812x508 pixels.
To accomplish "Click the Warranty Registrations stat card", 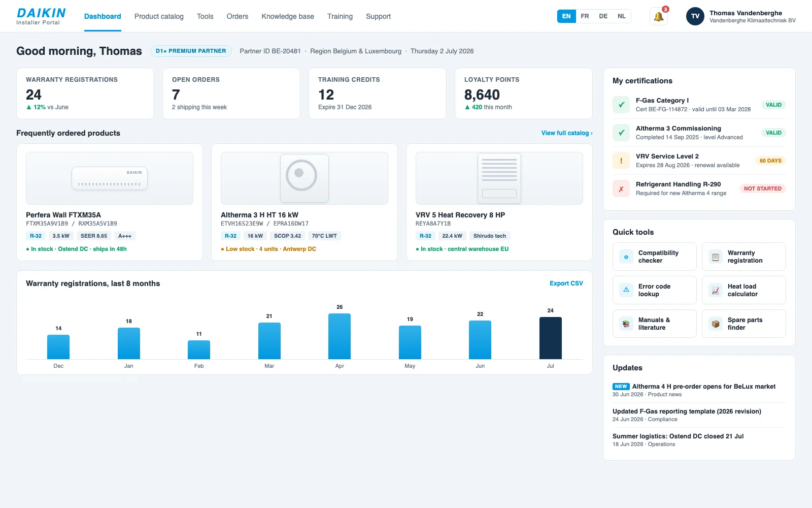I will [x=85, y=93].
